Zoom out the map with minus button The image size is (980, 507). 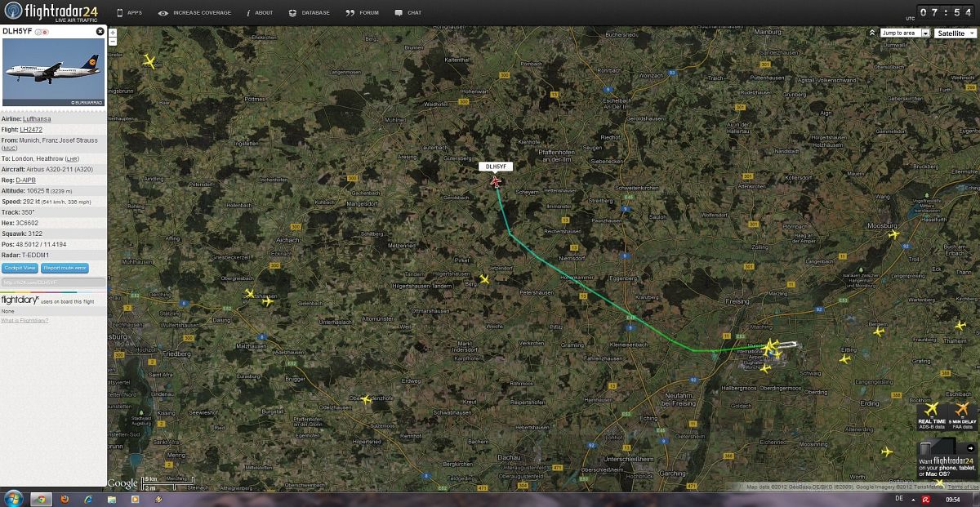click(x=113, y=42)
